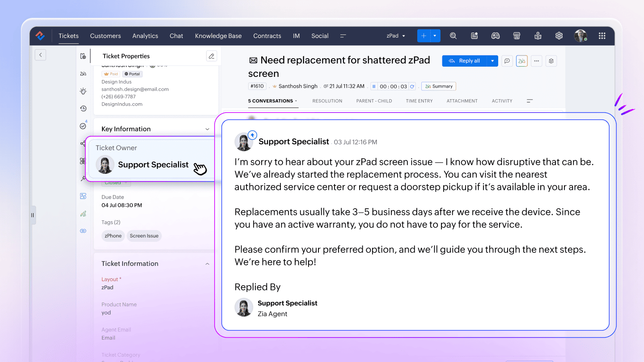The image size is (644, 362).
Task: Open the Zia icon in the left sidebar
Action: (x=83, y=74)
